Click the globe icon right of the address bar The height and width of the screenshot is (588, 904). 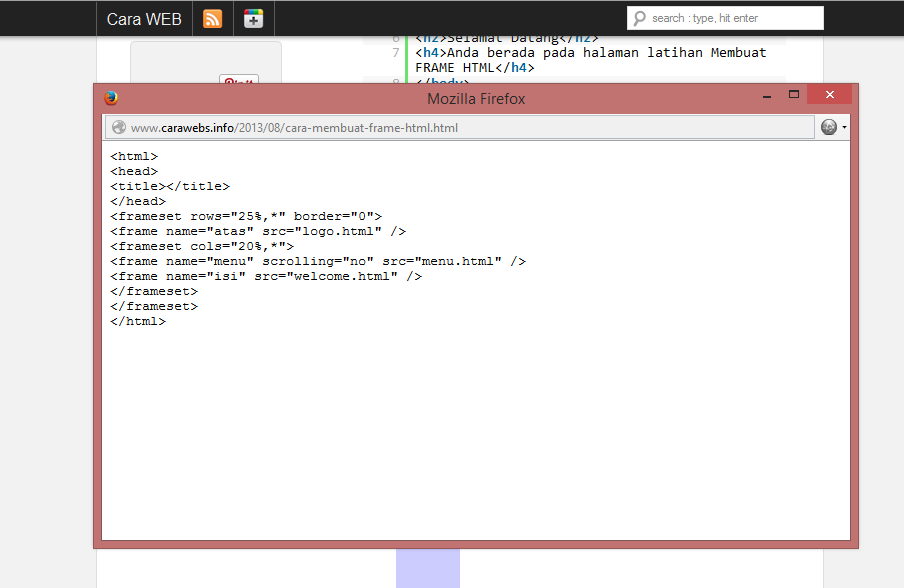(x=829, y=127)
